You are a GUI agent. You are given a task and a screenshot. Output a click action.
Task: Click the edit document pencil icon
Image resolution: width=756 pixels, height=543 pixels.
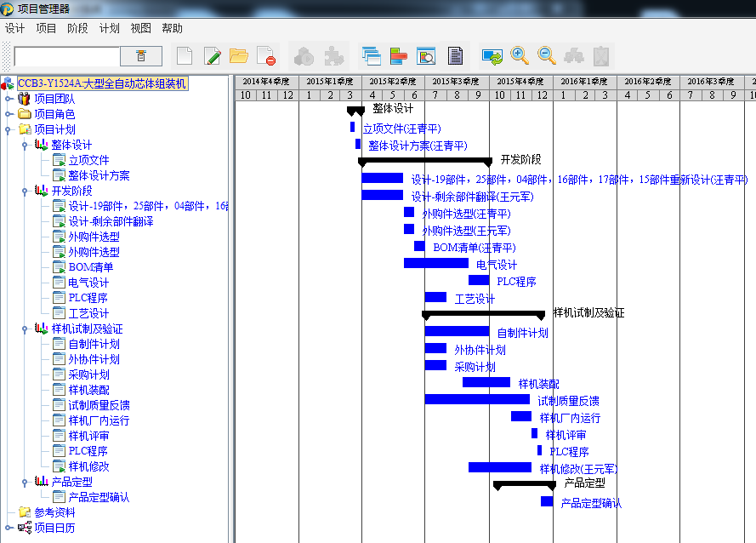click(x=213, y=56)
